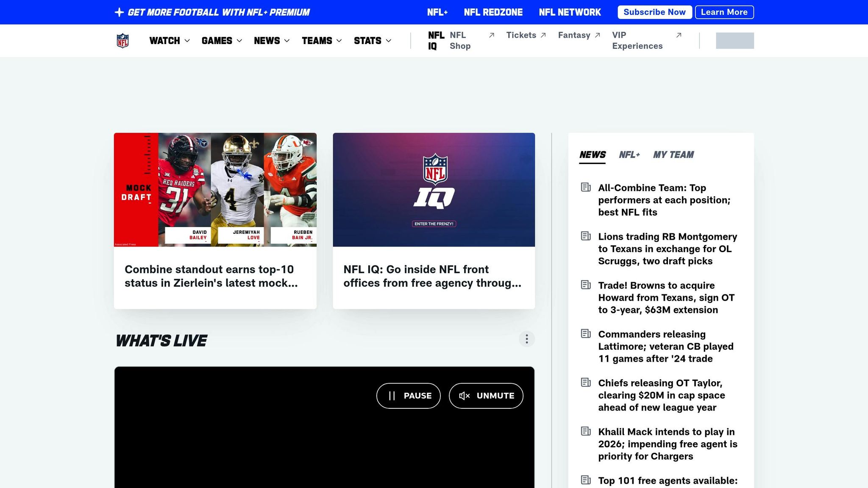
Task: Switch to the MY TEAM tab in the sidebar
Action: (x=673, y=155)
